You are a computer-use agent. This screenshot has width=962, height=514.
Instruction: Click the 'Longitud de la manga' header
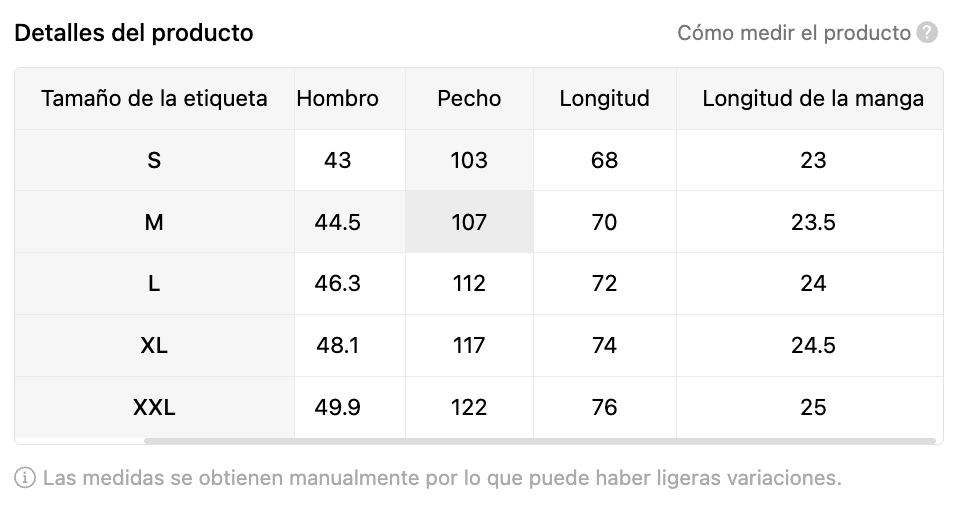coord(813,98)
